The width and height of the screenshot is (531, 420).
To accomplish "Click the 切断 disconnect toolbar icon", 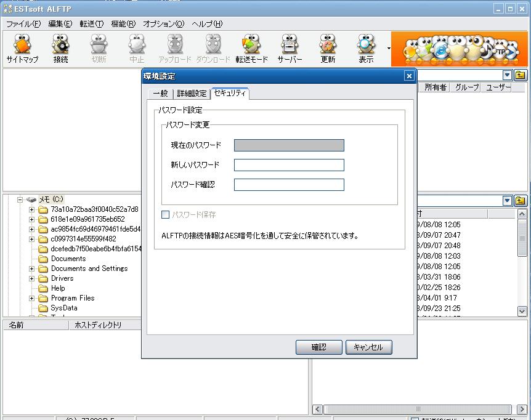I will [x=99, y=49].
